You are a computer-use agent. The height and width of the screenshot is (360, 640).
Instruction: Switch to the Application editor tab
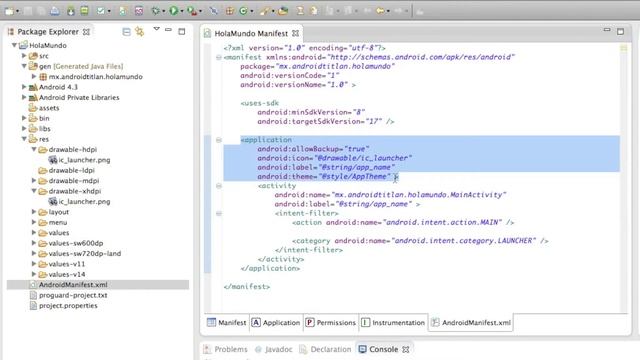click(x=276, y=322)
